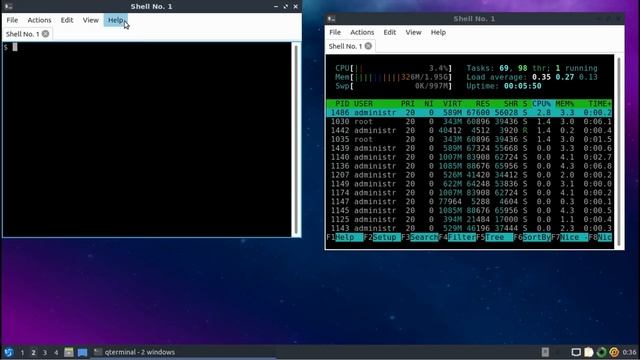Screen dimensions: 640x360
Task: Minimize the left terminal window
Action: [x=276, y=7]
